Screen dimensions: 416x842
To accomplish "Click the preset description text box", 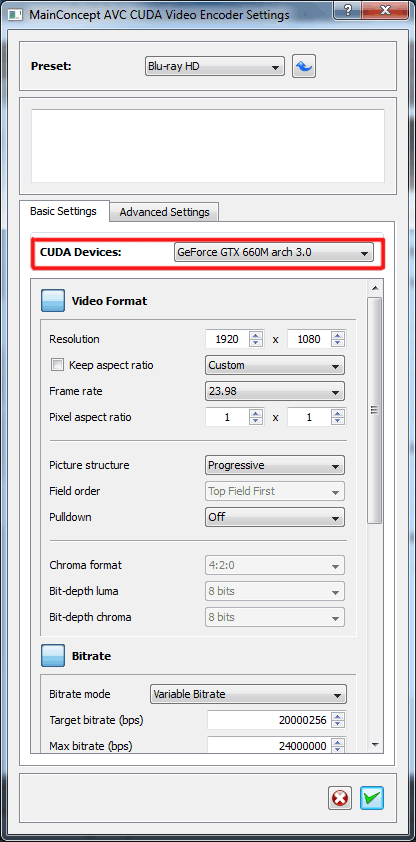I will [x=208, y=146].
